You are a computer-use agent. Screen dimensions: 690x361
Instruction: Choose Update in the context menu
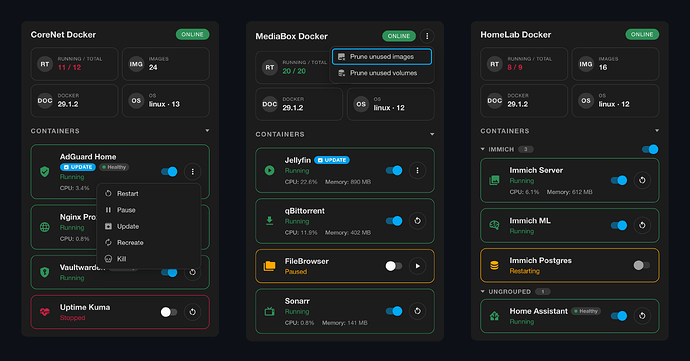coord(149,226)
